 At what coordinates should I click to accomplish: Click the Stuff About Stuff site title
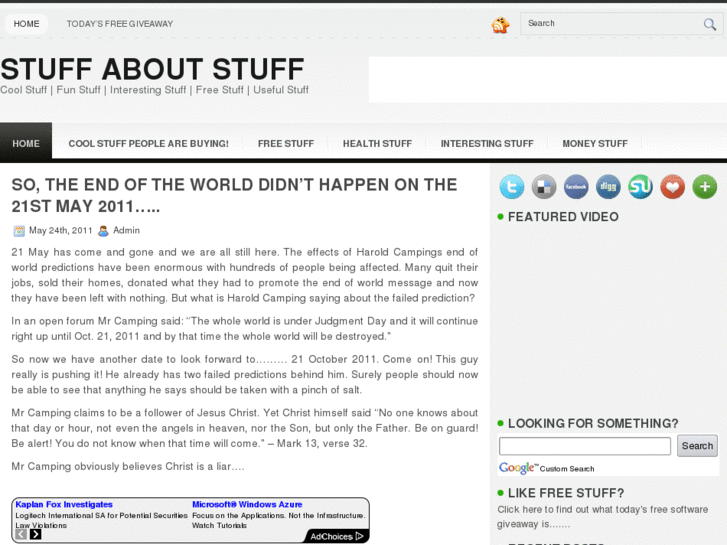(x=153, y=69)
